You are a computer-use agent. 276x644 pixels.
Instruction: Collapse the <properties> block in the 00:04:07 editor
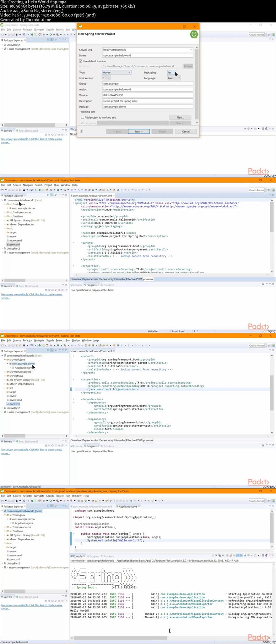pyautogui.click(x=73, y=379)
